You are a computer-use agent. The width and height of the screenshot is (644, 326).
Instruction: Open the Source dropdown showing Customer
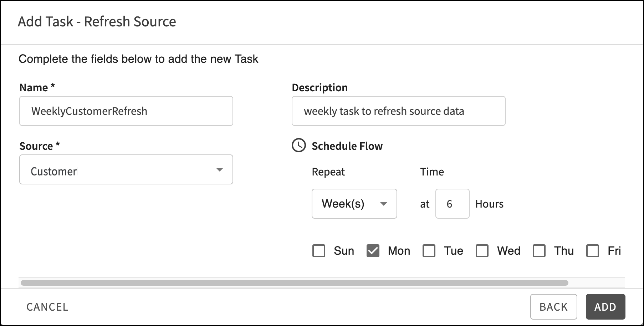[x=126, y=170]
